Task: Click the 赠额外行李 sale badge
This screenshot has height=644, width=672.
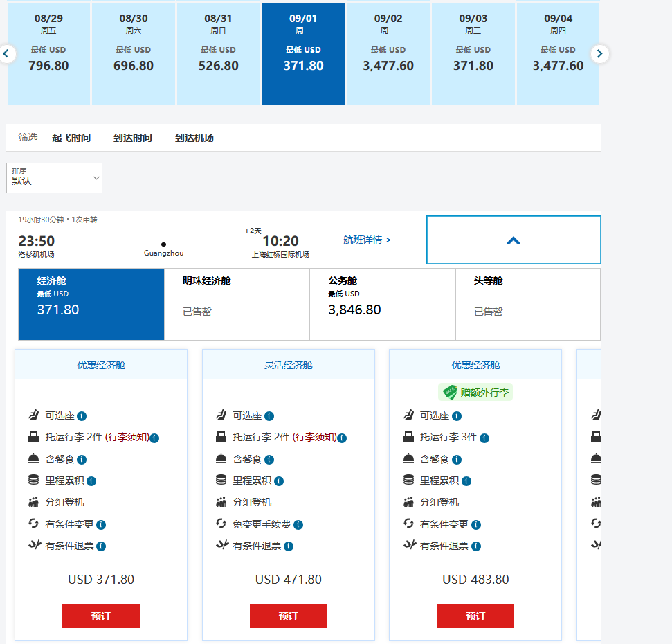Action: click(475, 393)
